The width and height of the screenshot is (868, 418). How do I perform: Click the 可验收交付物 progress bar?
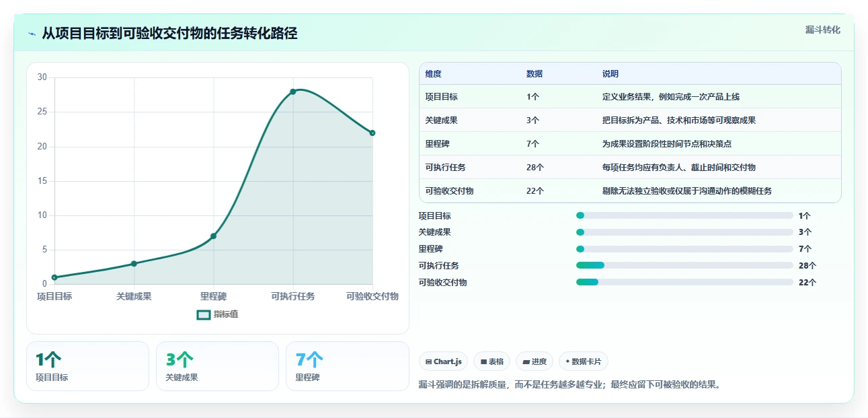coord(684,282)
